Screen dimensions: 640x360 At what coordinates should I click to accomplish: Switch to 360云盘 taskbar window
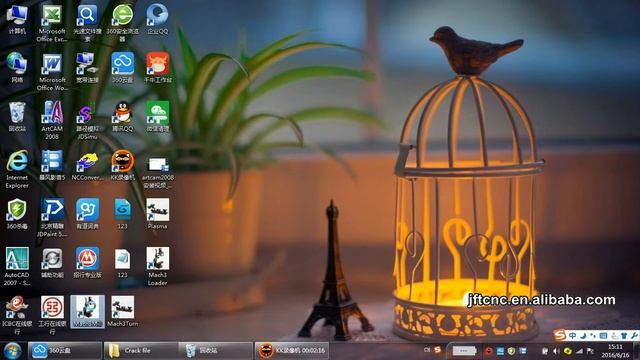point(64,351)
